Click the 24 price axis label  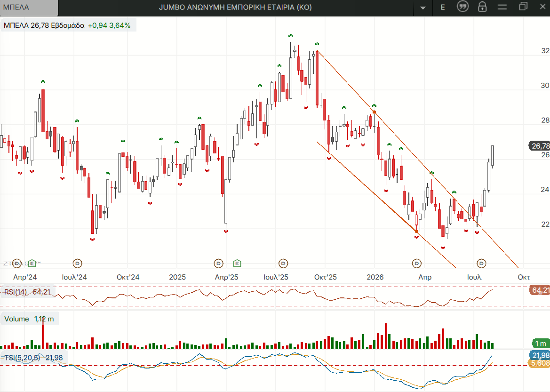pyautogui.click(x=545, y=190)
